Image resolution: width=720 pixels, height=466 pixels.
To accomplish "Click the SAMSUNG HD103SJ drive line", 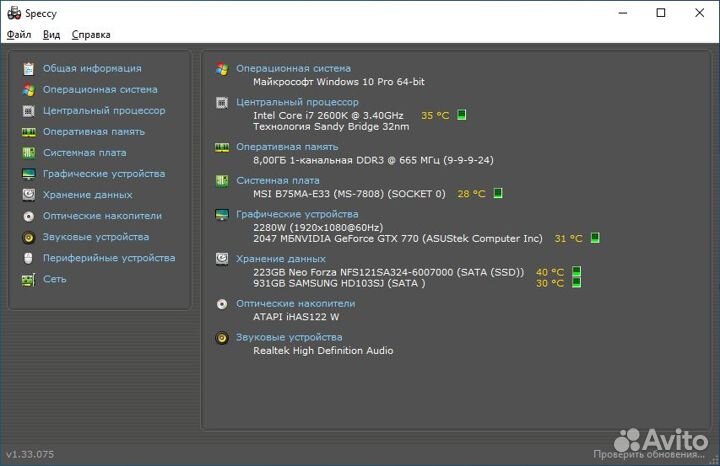I will [339, 283].
